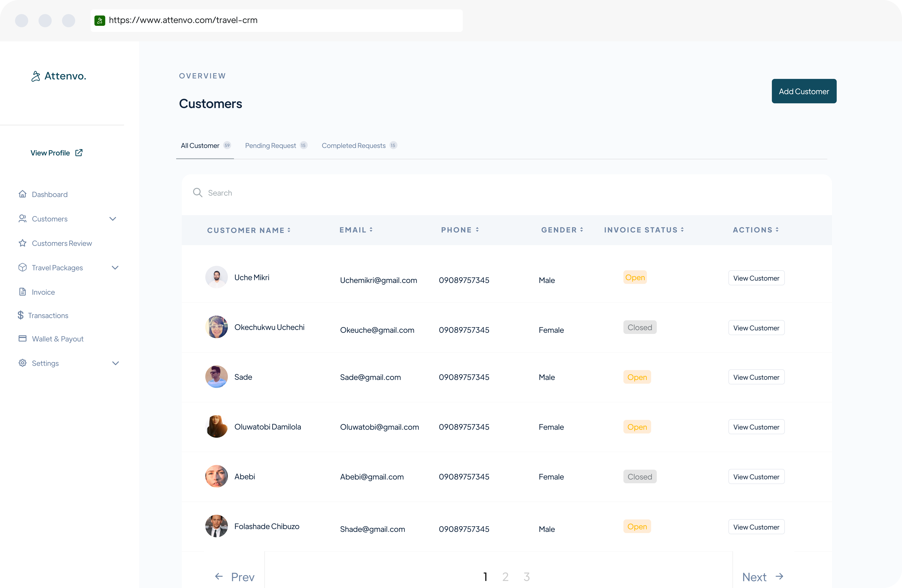Screen dimensions: 902x588
Task: Open the View Profile link
Action: click(57, 153)
